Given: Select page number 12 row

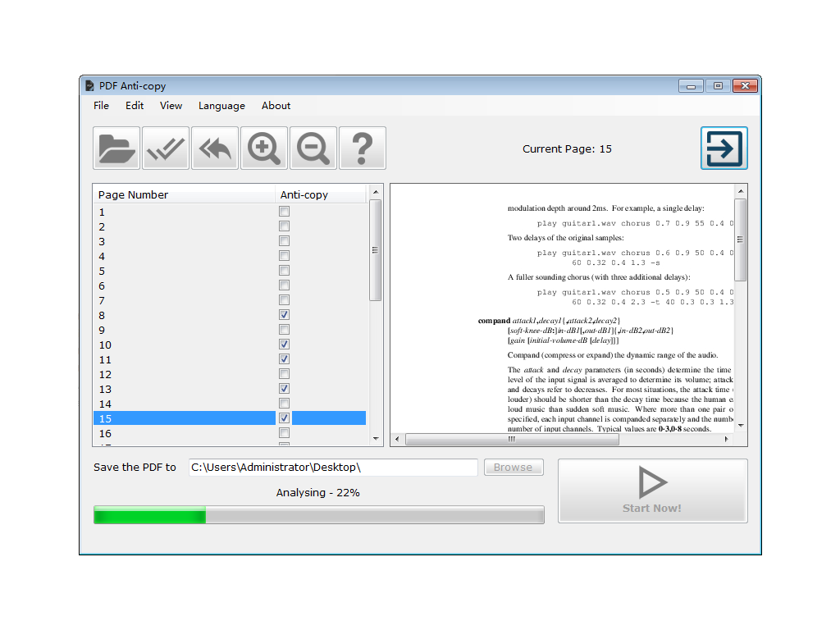Looking at the screenshot, I should tap(230, 374).
